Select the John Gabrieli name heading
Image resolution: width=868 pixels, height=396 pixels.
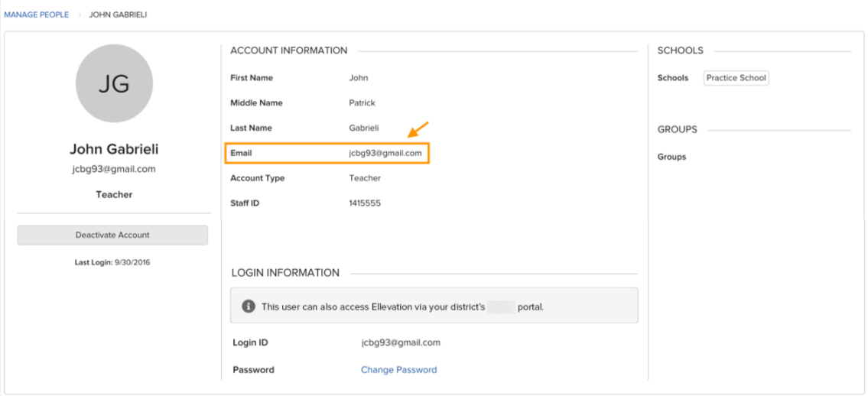[x=114, y=149]
